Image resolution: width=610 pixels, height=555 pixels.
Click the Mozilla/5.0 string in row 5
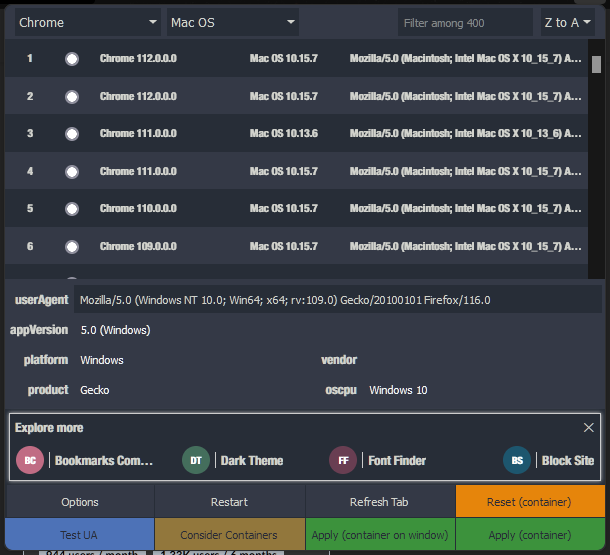pos(465,208)
